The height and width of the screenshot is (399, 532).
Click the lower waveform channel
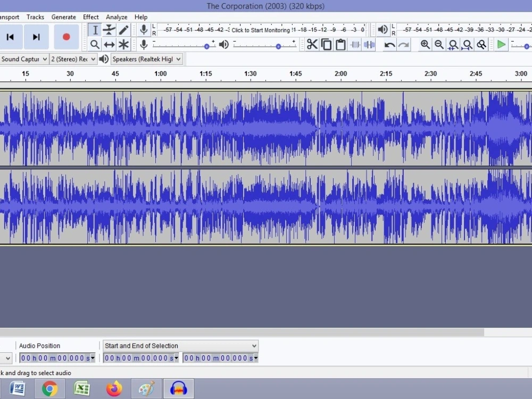(x=266, y=206)
